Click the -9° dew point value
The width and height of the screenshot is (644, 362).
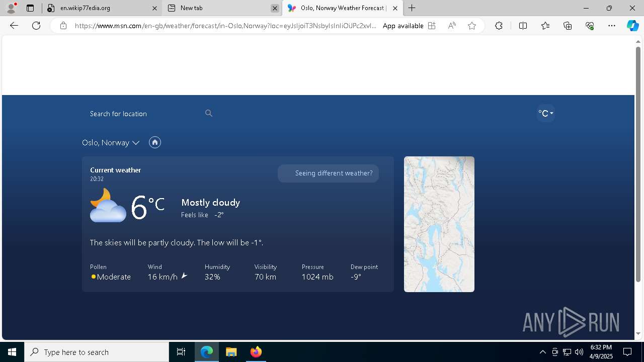(x=356, y=277)
